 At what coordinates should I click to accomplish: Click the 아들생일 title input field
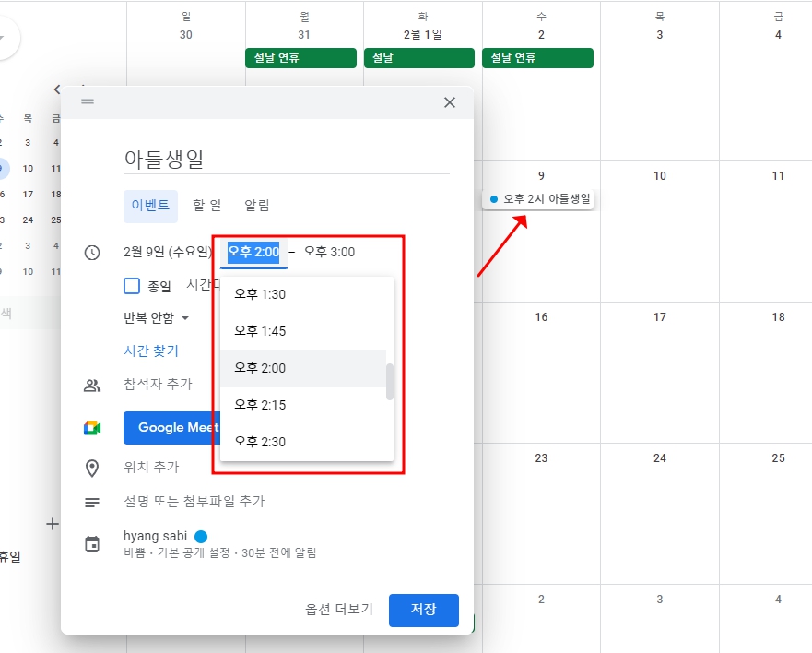(x=230, y=155)
